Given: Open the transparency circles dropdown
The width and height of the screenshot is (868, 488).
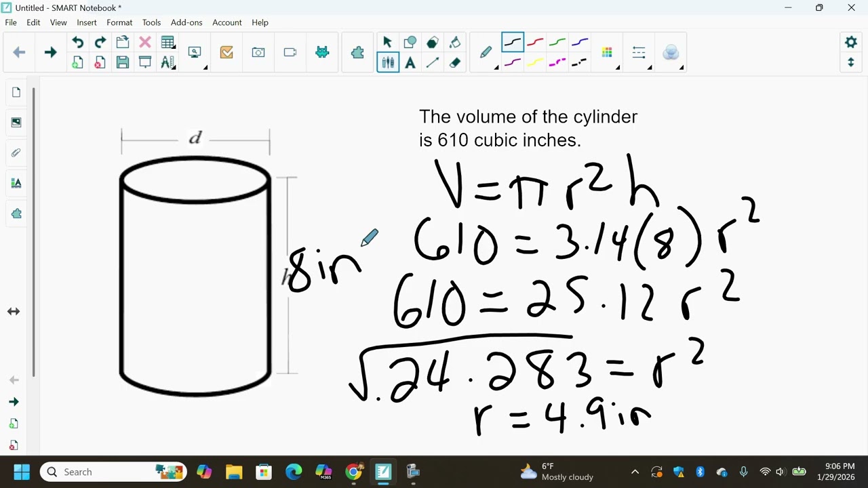Looking at the screenshot, I should point(672,53).
